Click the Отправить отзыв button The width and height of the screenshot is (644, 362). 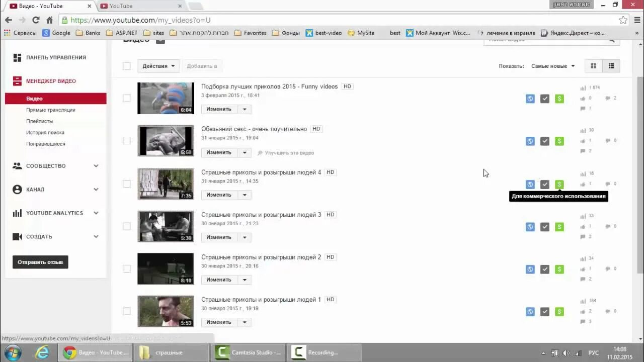point(40,262)
